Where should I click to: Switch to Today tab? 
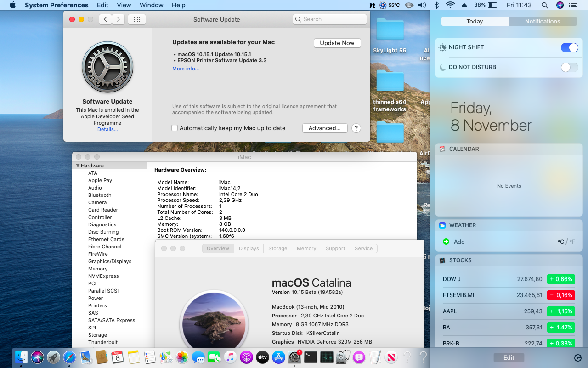click(475, 22)
